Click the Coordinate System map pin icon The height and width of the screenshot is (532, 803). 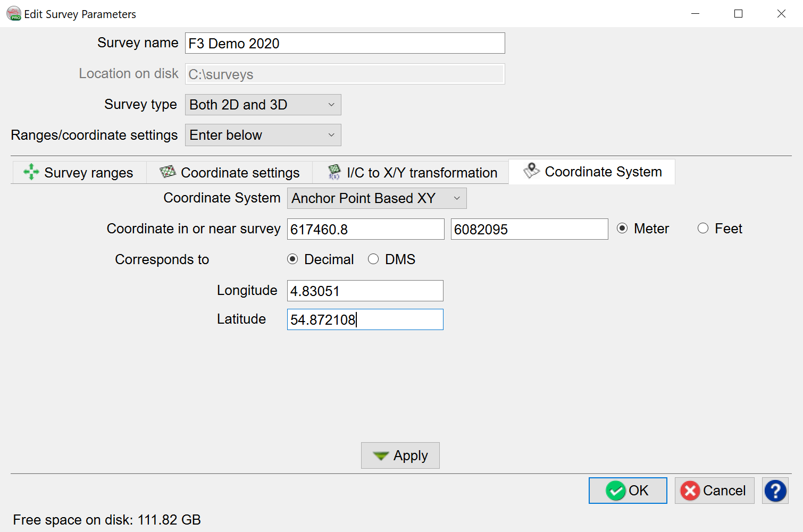(x=531, y=171)
